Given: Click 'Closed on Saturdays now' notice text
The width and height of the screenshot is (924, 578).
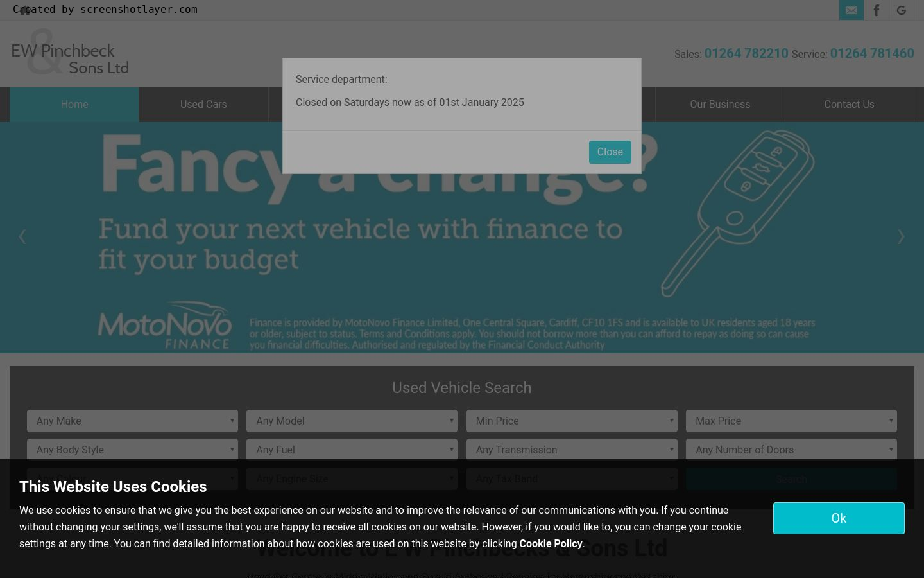Looking at the screenshot, I should pyautogui.click(x=409, y=103).
